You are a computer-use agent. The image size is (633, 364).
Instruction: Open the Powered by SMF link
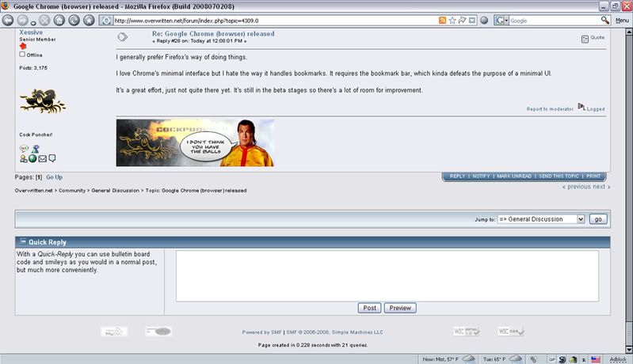tap(262, 332)
